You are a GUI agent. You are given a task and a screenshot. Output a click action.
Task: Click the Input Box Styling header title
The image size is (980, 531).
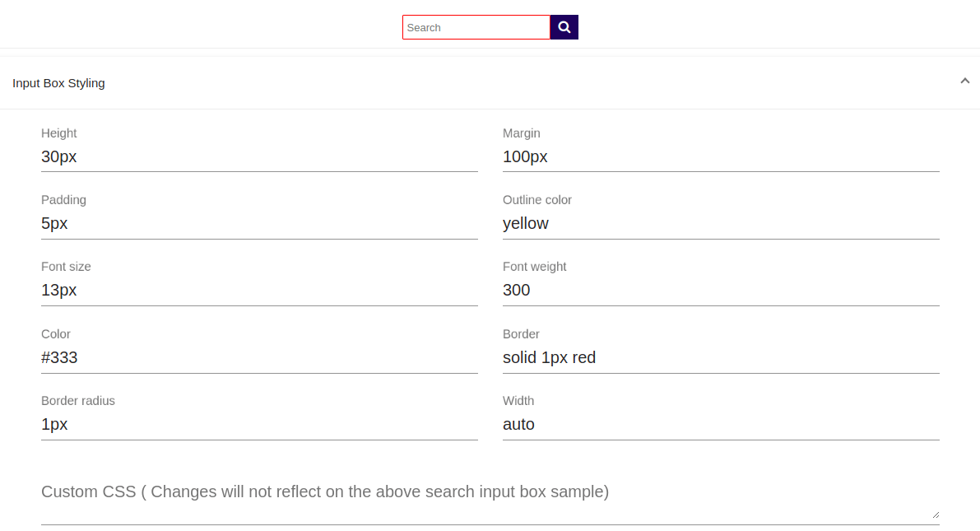[x=58, y=83]
